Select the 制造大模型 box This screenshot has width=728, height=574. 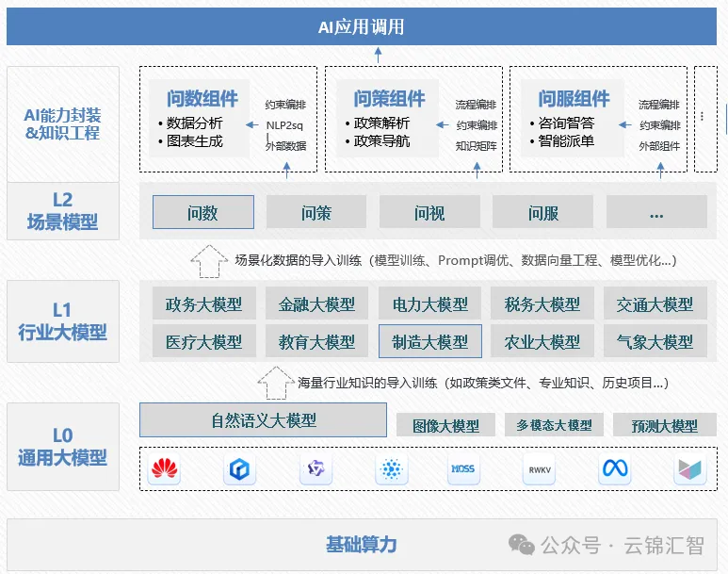[x=429, y=341]
